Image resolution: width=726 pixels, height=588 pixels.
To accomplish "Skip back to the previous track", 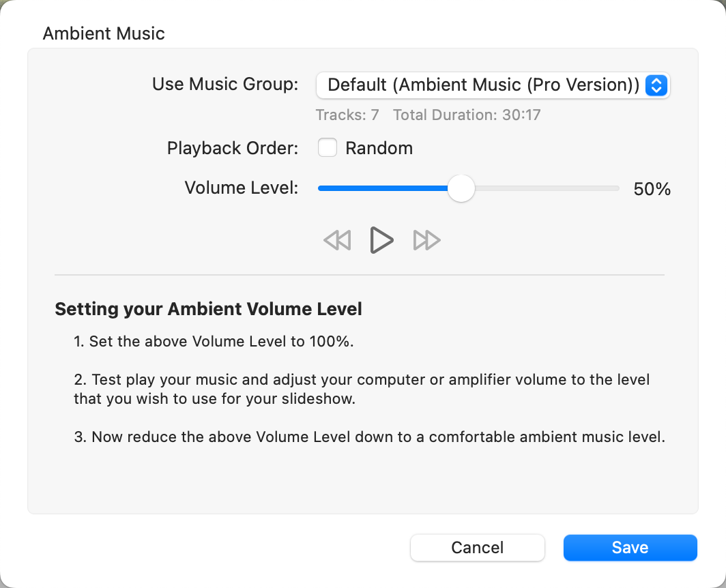I will 337,240.
